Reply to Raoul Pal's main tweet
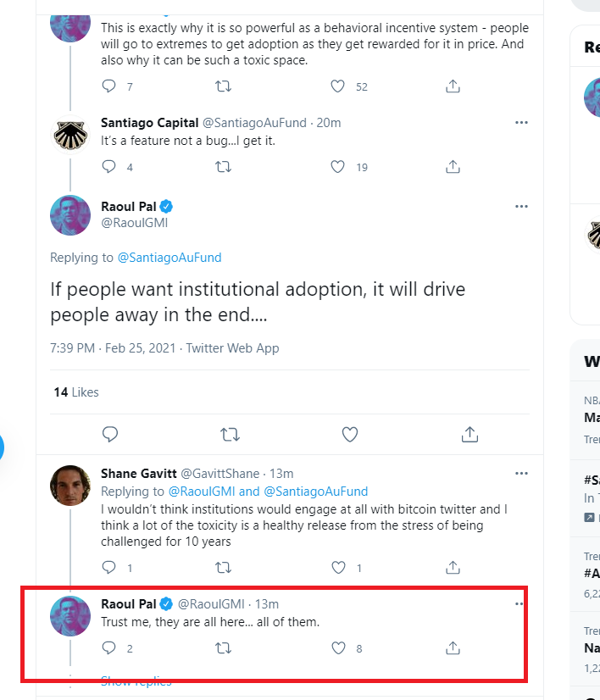This screenshot has width=600, height=700. 110,434
